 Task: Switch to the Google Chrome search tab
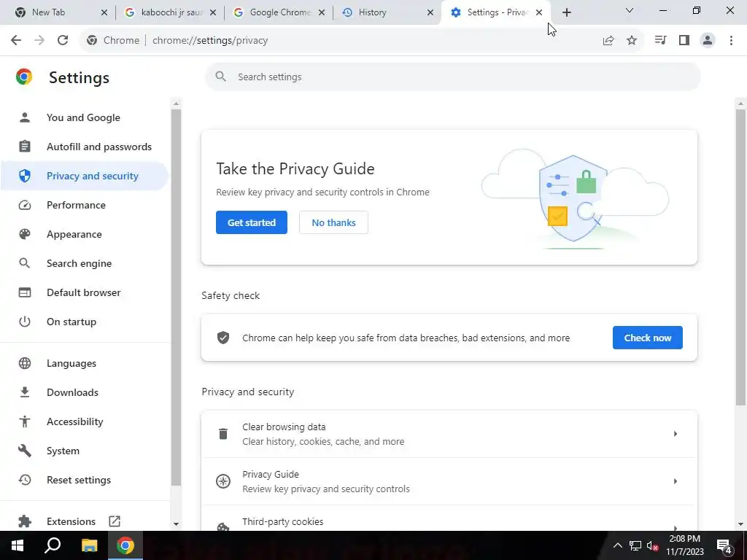coord(280,12)
